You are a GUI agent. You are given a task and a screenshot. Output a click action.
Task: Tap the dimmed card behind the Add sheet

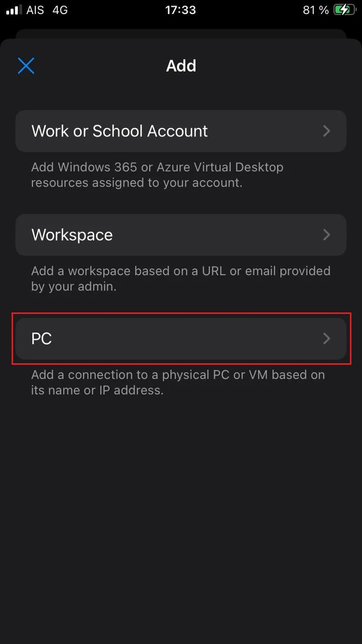click(x=181, y=33)
